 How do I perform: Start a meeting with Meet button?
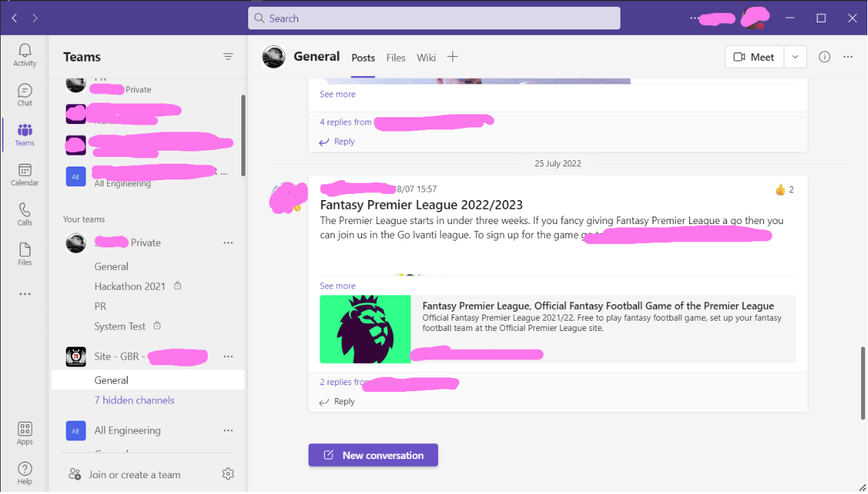[x=754, y=57]
